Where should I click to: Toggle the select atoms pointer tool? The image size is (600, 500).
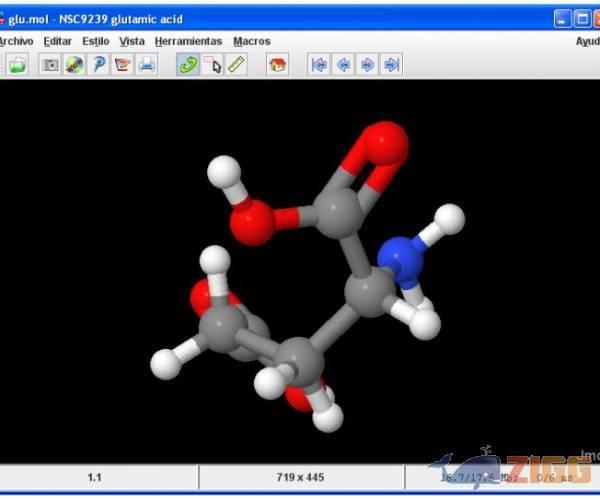[212, 65]
